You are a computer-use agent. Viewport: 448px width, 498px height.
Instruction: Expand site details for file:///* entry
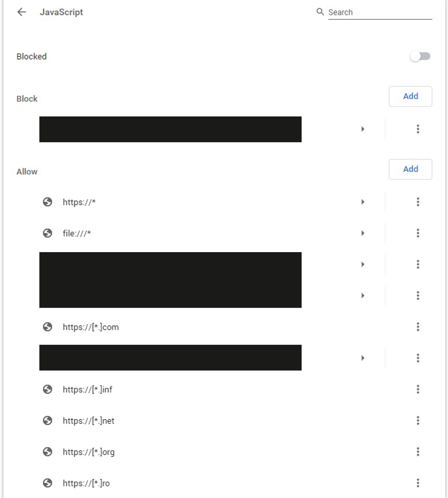(363, 233)
